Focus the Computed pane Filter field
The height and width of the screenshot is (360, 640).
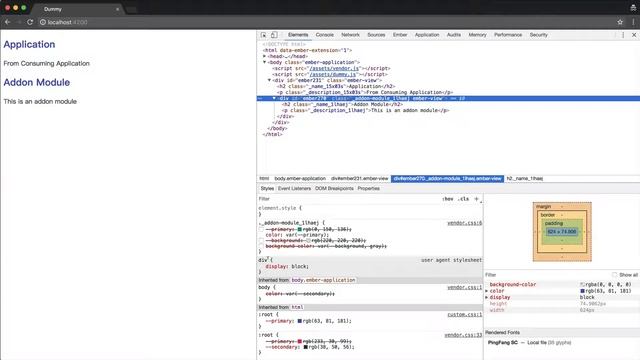pos(547,275)
